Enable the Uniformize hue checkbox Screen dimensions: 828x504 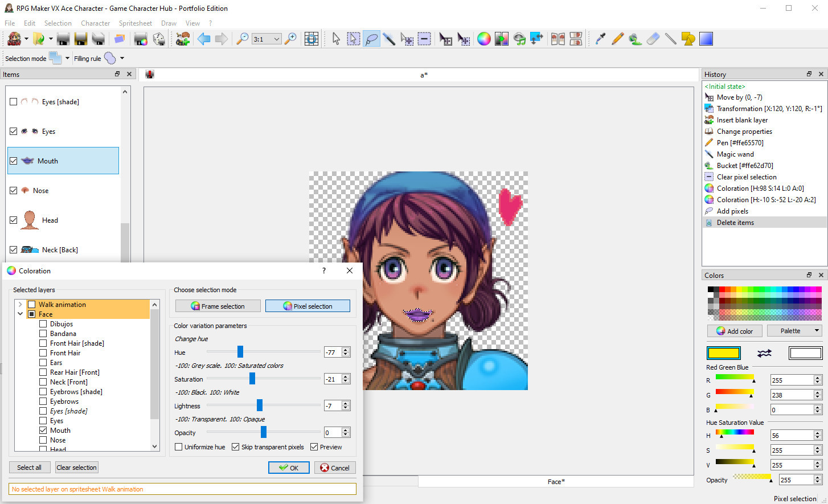(178, 446)
